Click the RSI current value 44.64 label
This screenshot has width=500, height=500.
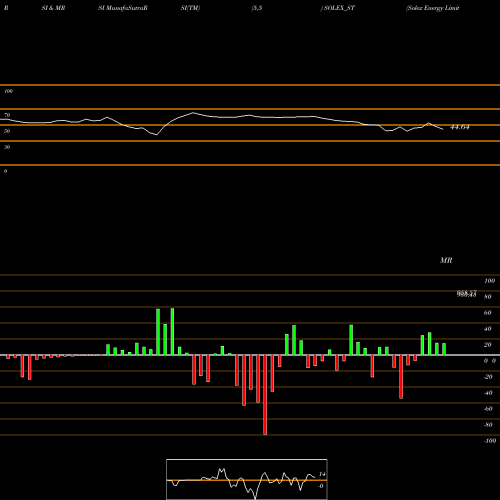(460, 127)
